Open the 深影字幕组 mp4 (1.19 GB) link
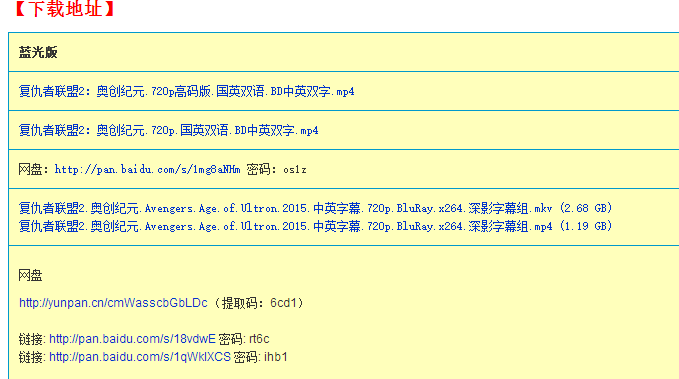The image size is (679, 379). [315, 226]
